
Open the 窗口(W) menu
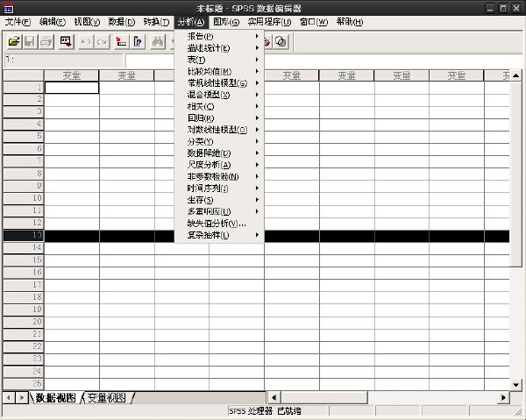coord(314,22)
